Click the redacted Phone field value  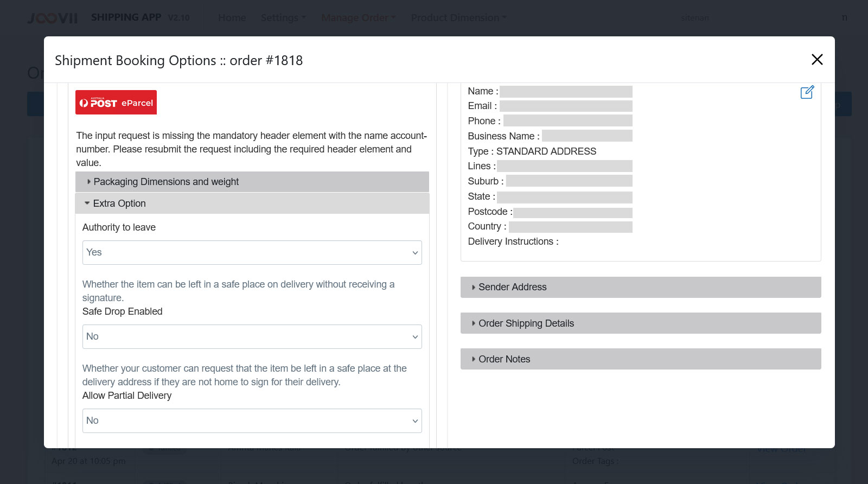(568, 120)
